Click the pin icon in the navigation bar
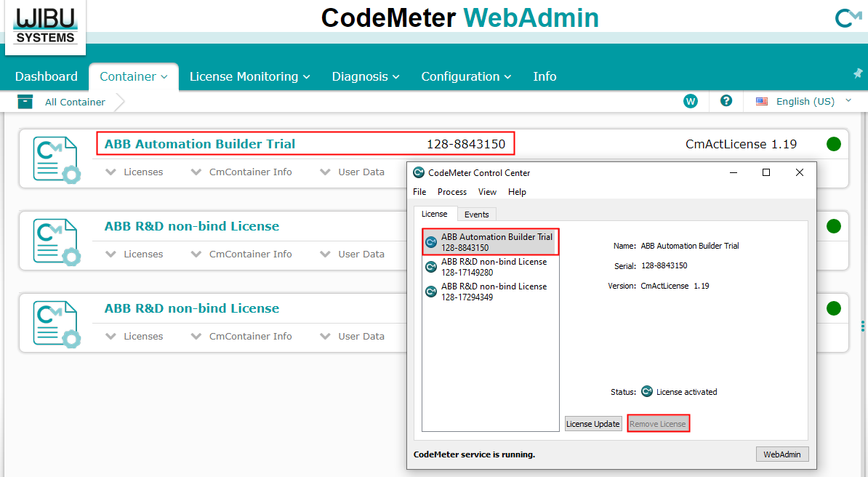The width and height of the screenshot is (868, 477). click(858, 73)
